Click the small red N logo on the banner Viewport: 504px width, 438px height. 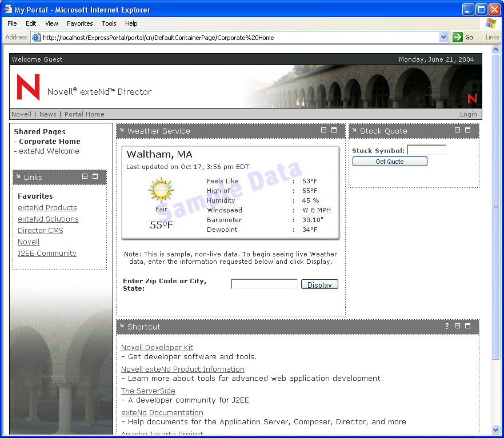pos(472,98)
